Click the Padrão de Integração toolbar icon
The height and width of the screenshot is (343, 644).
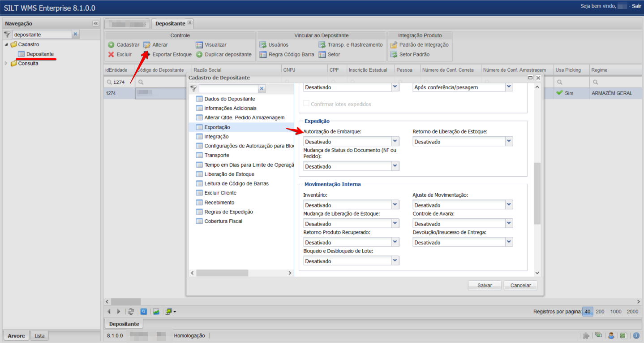click(x=394, y=45)
